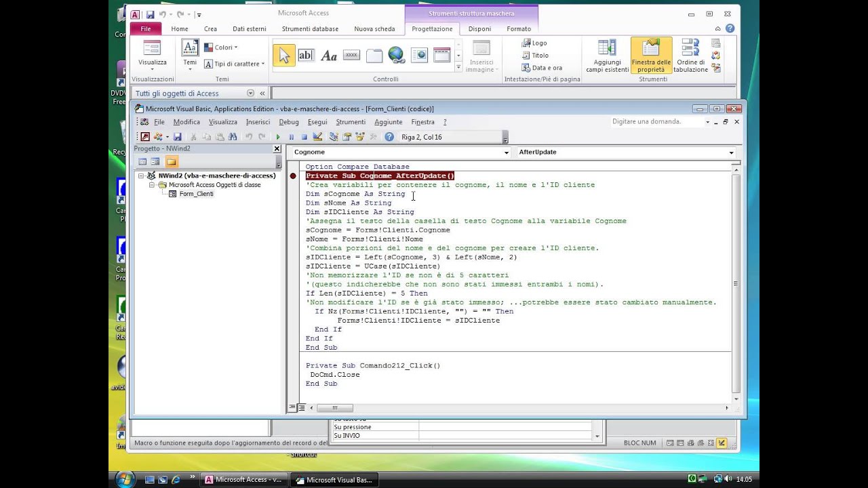Click the Titolo button in ribbon
This screenshot has width=868, height=488.
[x=535, y=56]
